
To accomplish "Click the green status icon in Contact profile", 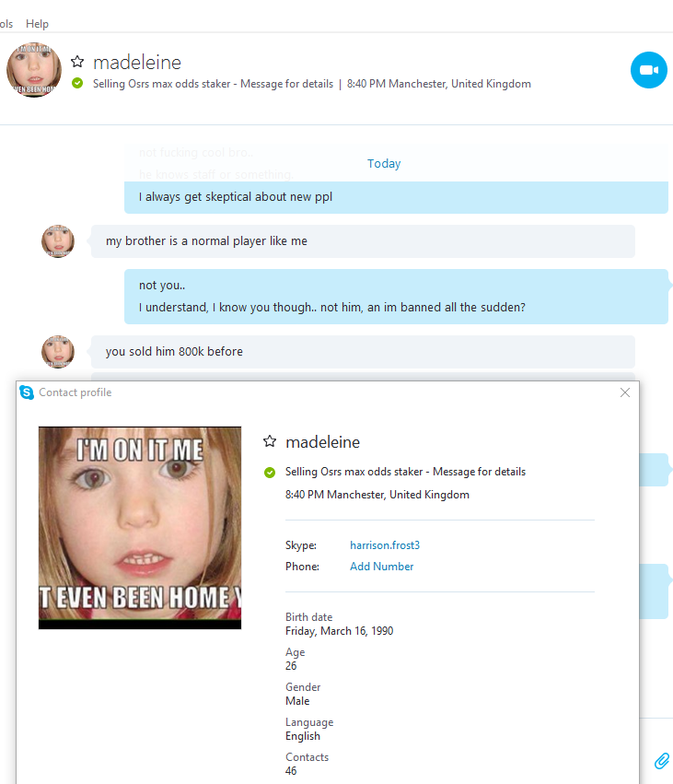I will (270, 472).
